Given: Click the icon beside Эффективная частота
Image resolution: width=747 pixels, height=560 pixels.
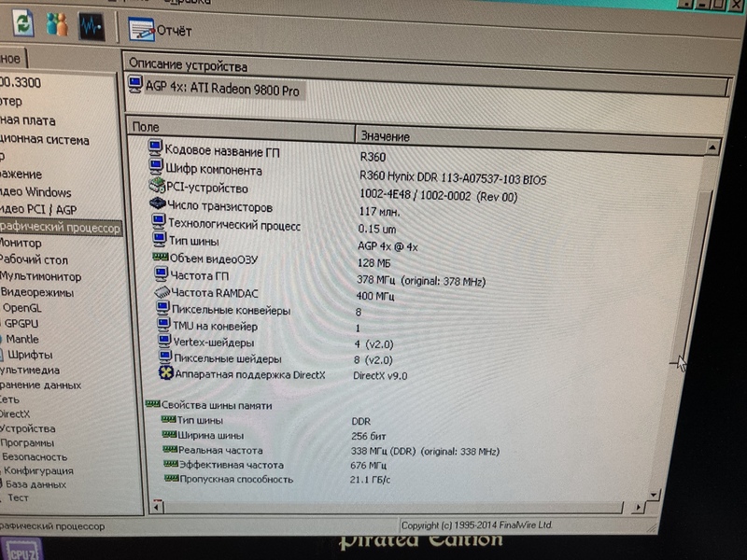Looking at the screenshot, I should 171,463.
